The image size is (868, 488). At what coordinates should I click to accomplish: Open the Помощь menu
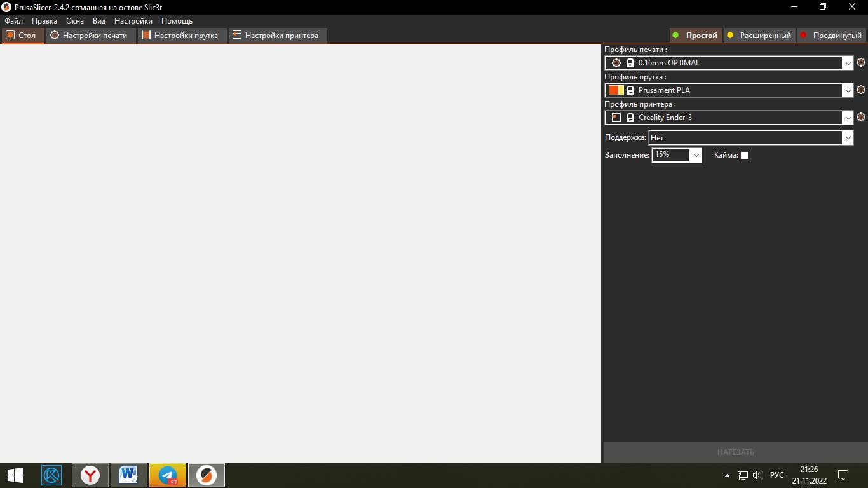point(177,21)
